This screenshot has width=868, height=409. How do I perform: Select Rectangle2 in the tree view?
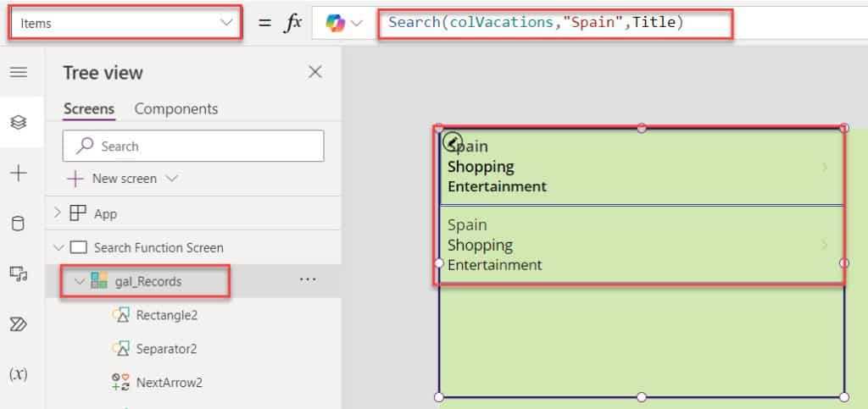click(167, 315)
